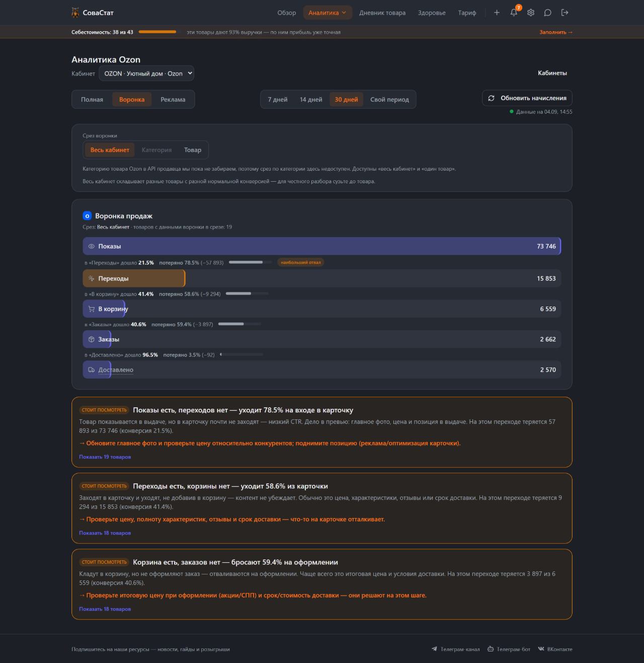
Task: Open the Реклама tab
Action: 173,100
